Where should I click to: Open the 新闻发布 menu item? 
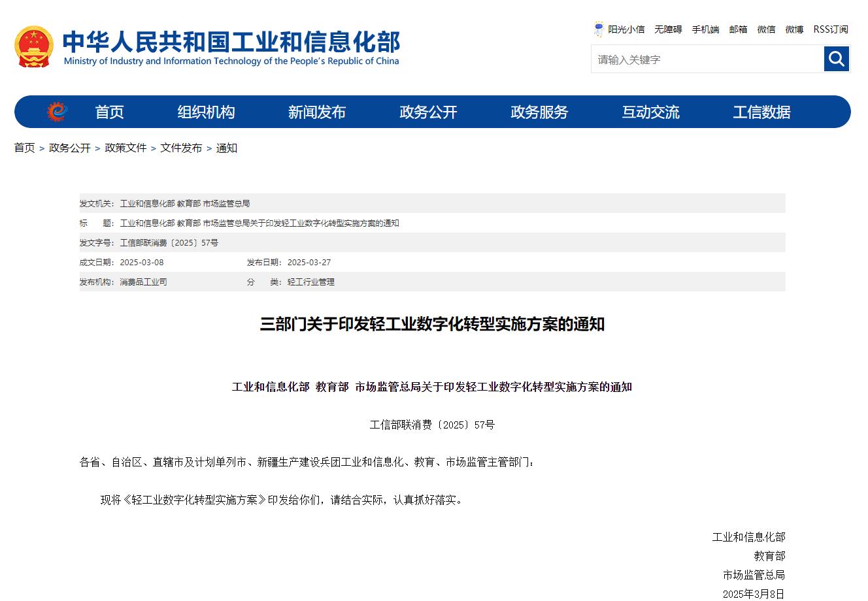(317, 112)
